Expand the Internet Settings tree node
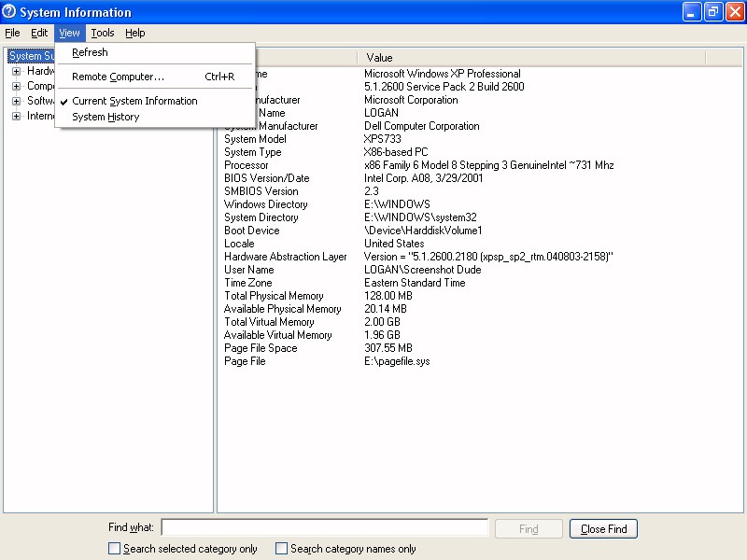 (x=16, y=116)
